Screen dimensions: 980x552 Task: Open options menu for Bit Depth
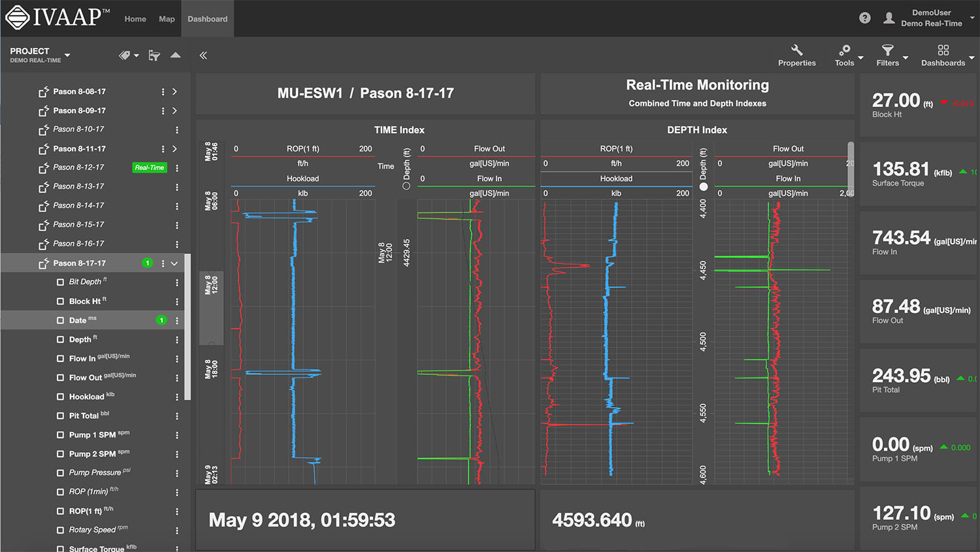coord(177,282)
